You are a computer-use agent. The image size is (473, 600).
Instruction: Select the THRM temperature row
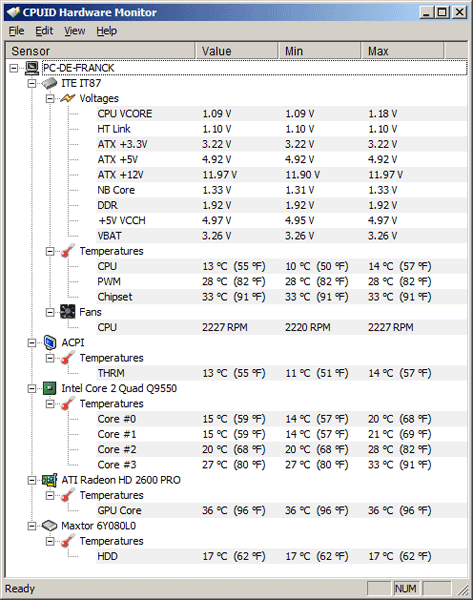click(x=281, y=373)
